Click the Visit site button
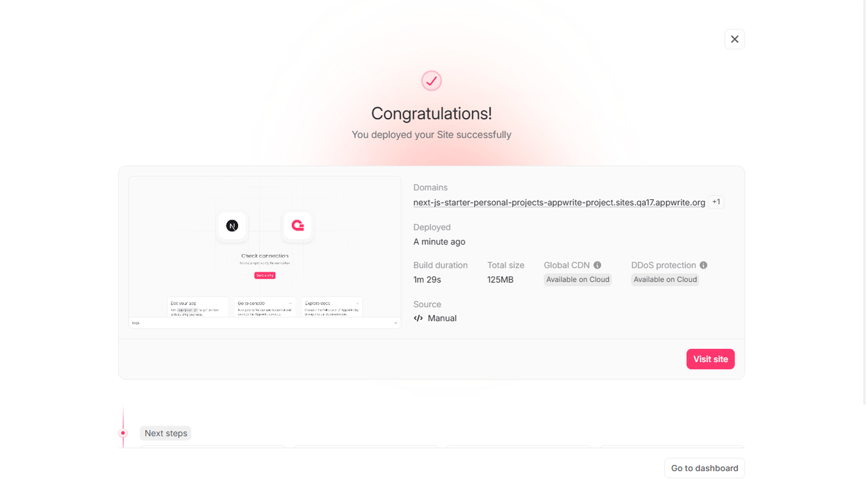Image resolution: width=868 pixels, height=488 pixels. [710, 359]
